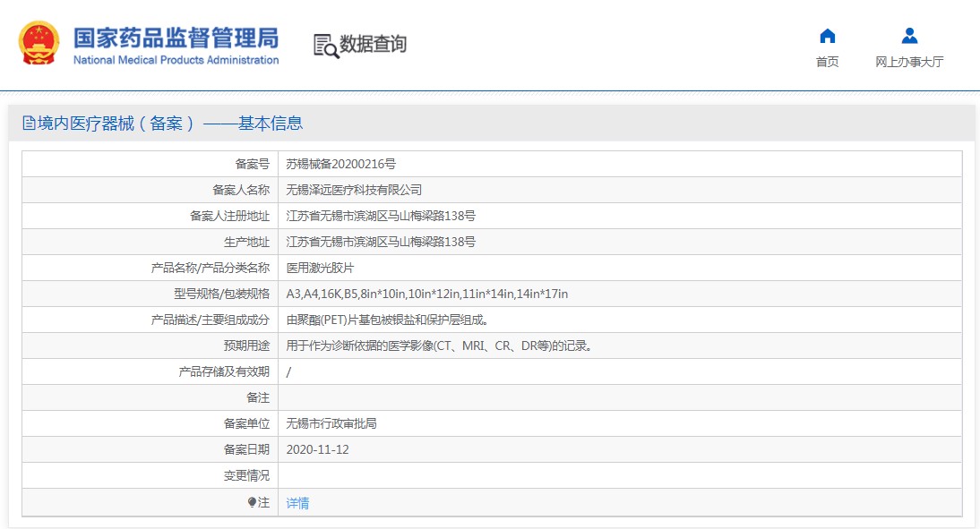The image size is (980, 529).
Task: Click the 数据查询 search document icon
Action: click(x=326, y=47)
